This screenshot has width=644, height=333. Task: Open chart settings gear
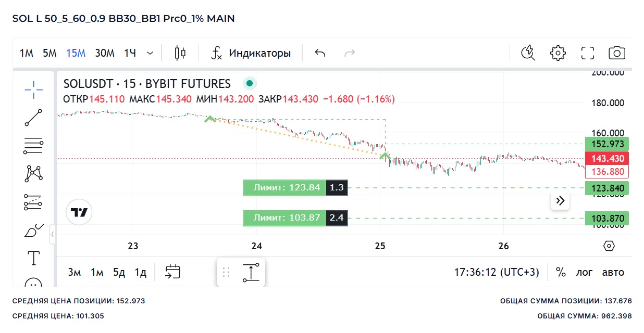coord(558,53)
